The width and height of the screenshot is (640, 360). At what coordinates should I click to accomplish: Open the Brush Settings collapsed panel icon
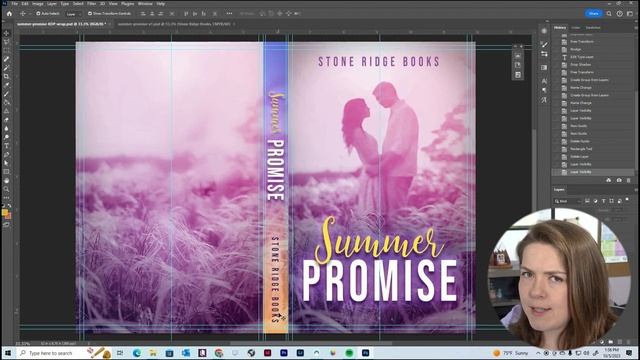point(544,44)
